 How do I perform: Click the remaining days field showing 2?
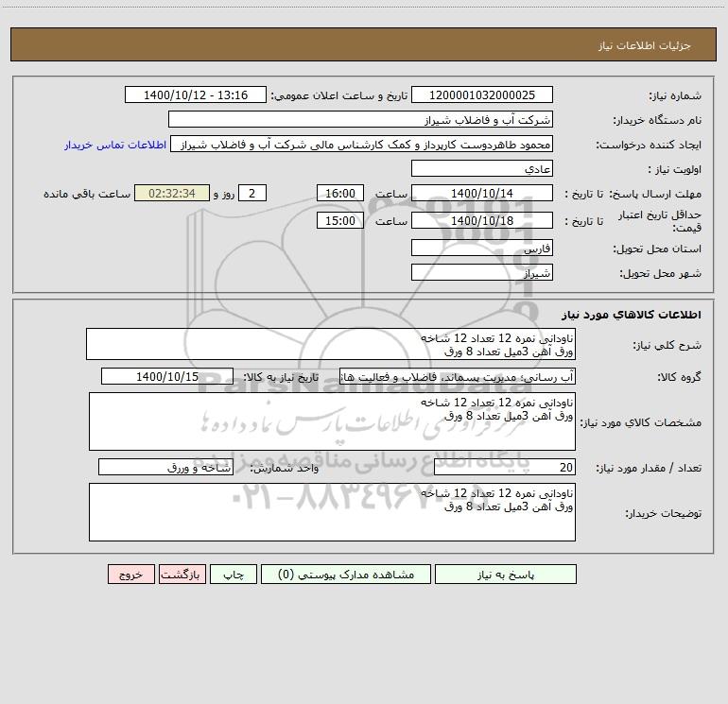tap(252, 193)
